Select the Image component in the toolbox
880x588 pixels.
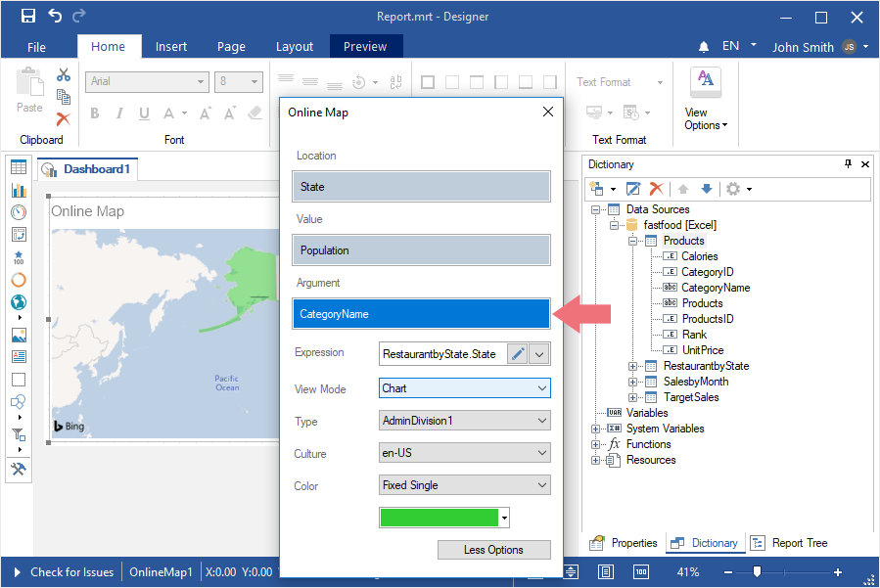click(19, 335)
